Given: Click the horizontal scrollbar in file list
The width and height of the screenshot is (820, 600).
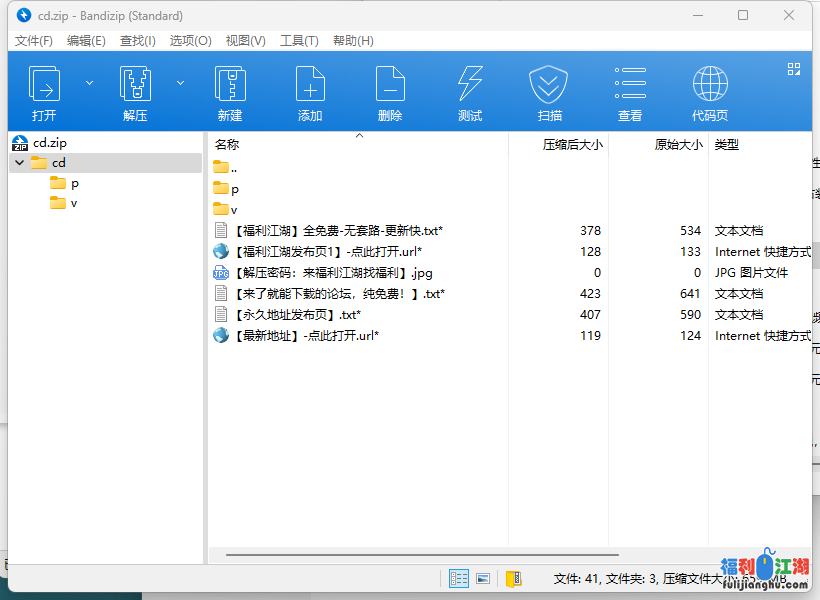Looking at the screenshot, I should (x=420, y=554).
